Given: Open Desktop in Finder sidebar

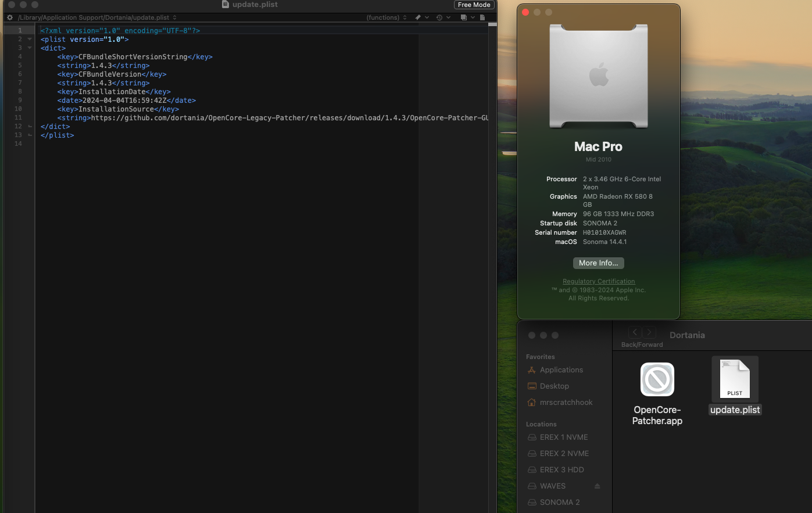Looking at the screenshot, I should click(548, 386).
